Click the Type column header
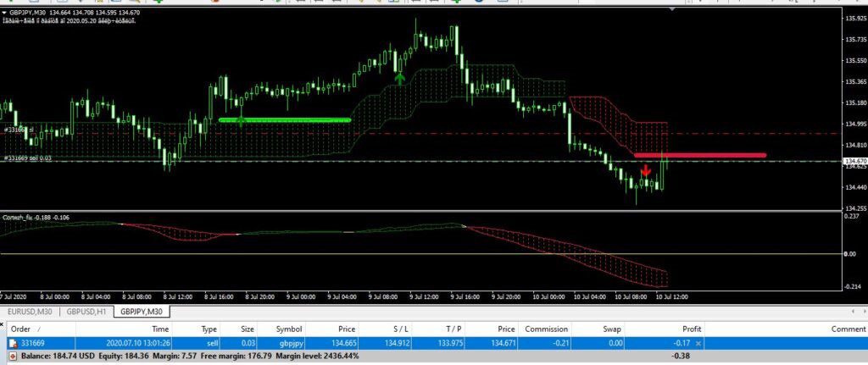The height and width of the screenshot is (365, 868). (x=196, y=329)
